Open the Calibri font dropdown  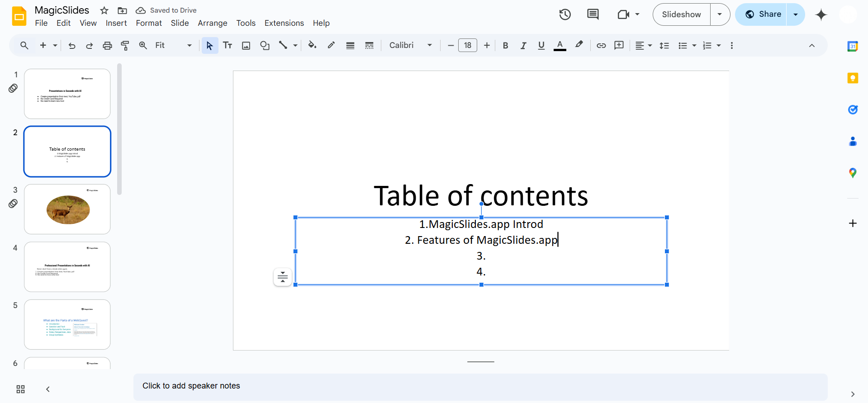(x=410, y=45)
